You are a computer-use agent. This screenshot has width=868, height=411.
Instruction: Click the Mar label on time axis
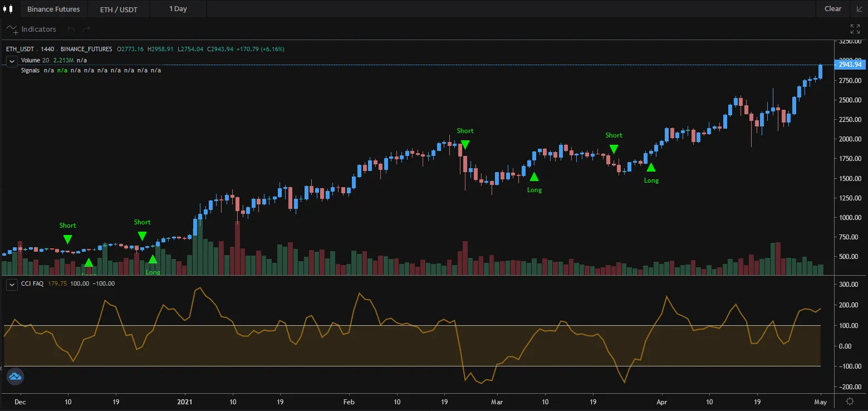497,402
